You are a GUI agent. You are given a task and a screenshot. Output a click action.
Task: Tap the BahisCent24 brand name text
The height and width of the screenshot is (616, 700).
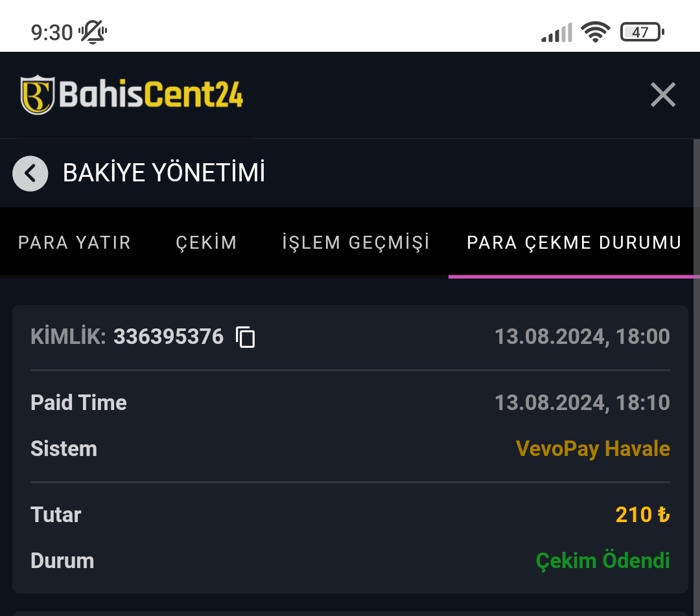tap(151, 95)
